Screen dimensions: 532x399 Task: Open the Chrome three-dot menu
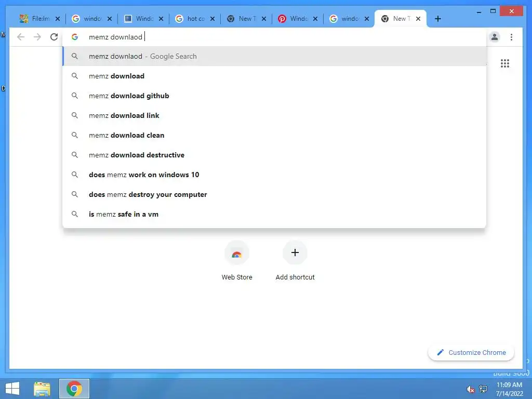[x=511, y=37]
